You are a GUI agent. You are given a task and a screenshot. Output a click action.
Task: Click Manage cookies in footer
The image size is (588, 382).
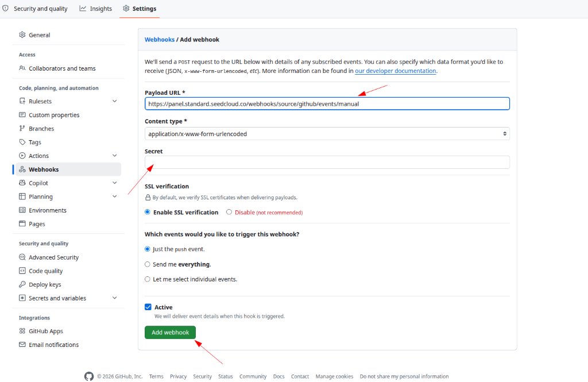334,376
